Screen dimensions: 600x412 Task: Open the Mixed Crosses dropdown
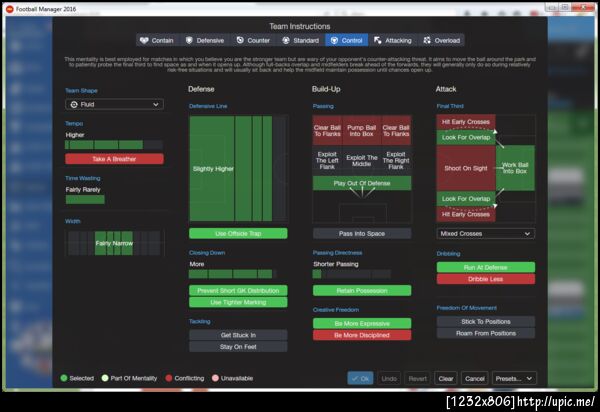coord(486,233)
